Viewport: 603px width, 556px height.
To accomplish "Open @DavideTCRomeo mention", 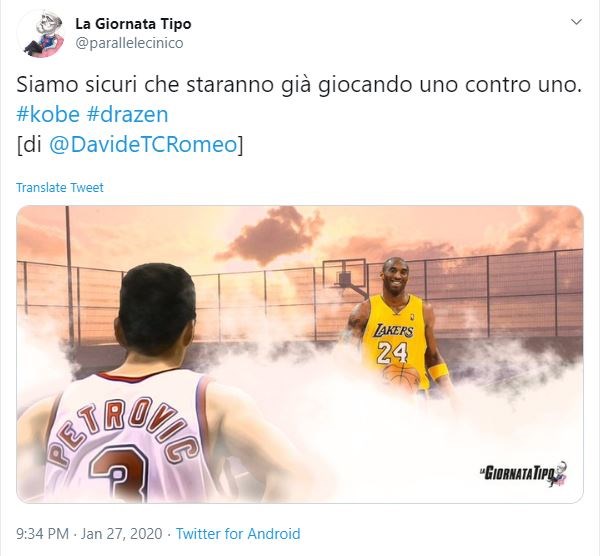I will coord(143,145).
